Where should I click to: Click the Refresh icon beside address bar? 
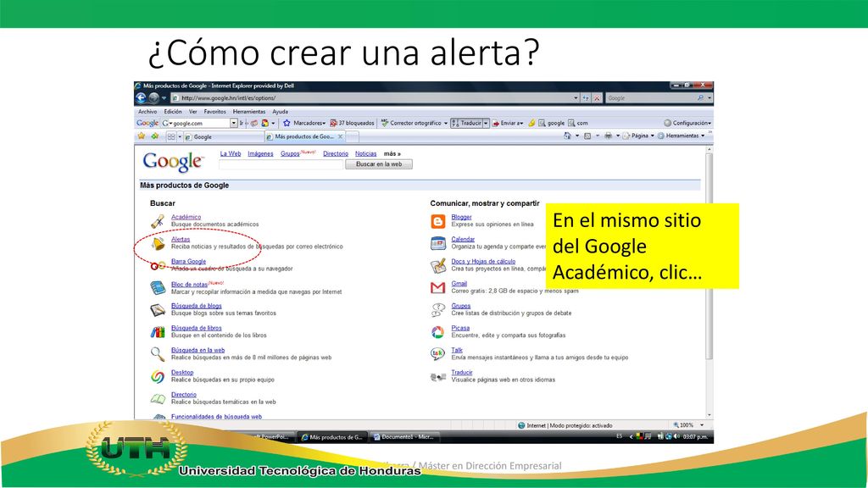point(586,98)
